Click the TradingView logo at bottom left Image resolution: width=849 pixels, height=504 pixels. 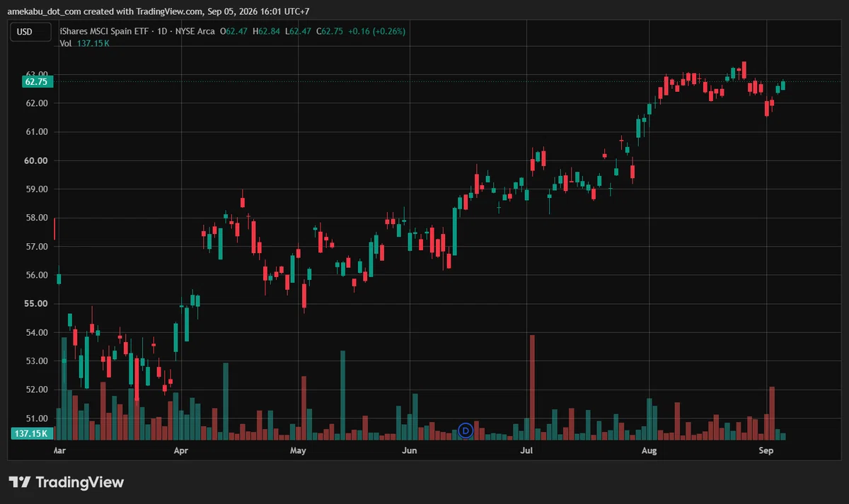point(66,482)
